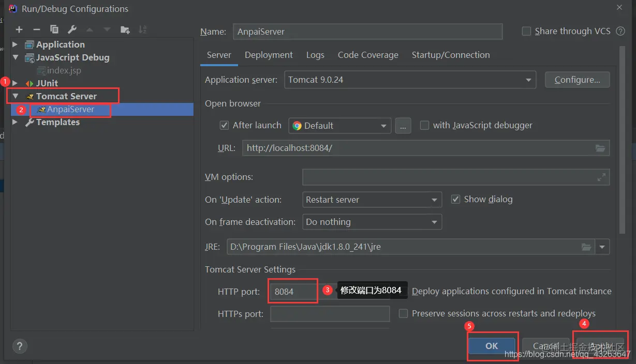Toggle Share through VCS checkbox
The width and height of the screenshot is (636, 364).
(x=526, y=31)
